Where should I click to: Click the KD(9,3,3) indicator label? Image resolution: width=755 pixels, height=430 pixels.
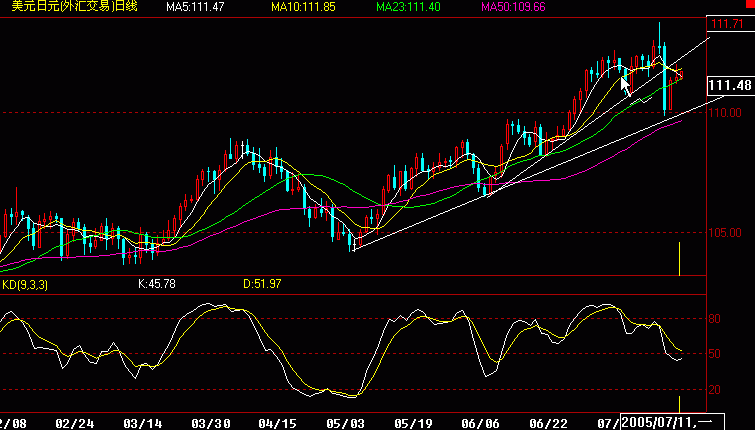(x=25, y=285)
